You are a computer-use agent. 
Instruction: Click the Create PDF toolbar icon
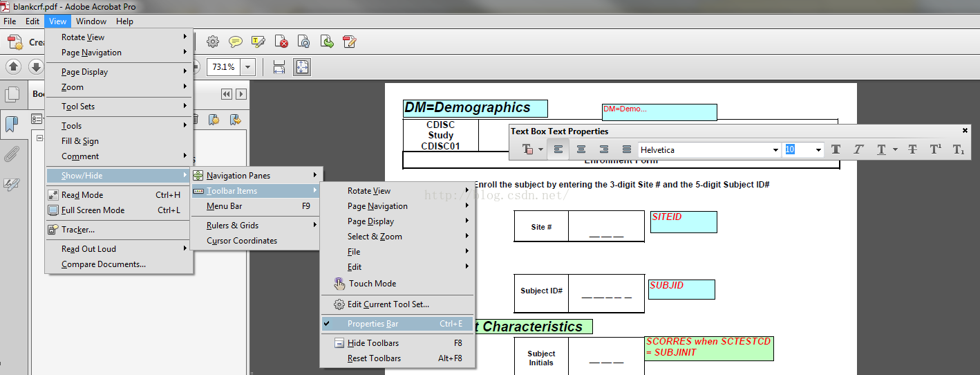[15, 42]
